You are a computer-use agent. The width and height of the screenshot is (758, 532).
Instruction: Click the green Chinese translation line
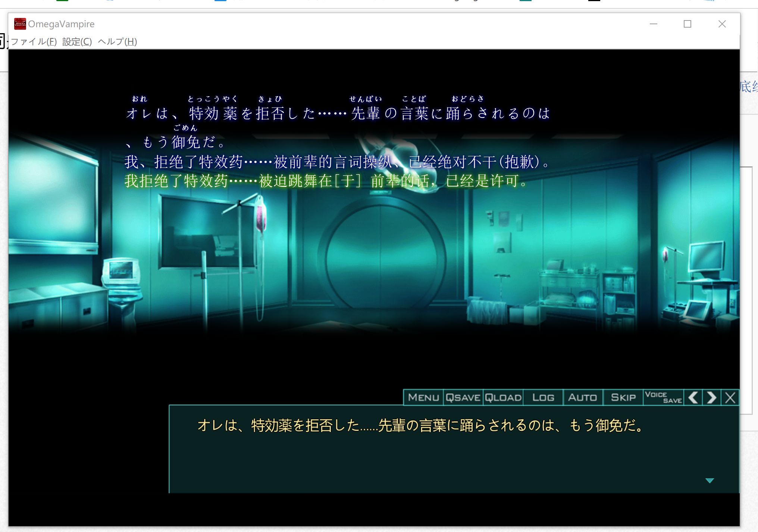coord(326,181)
